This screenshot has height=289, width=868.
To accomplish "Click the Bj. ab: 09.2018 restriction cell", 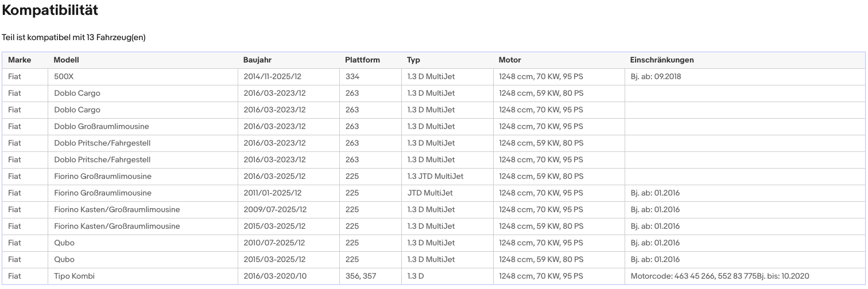I will [x=745, y=76].
